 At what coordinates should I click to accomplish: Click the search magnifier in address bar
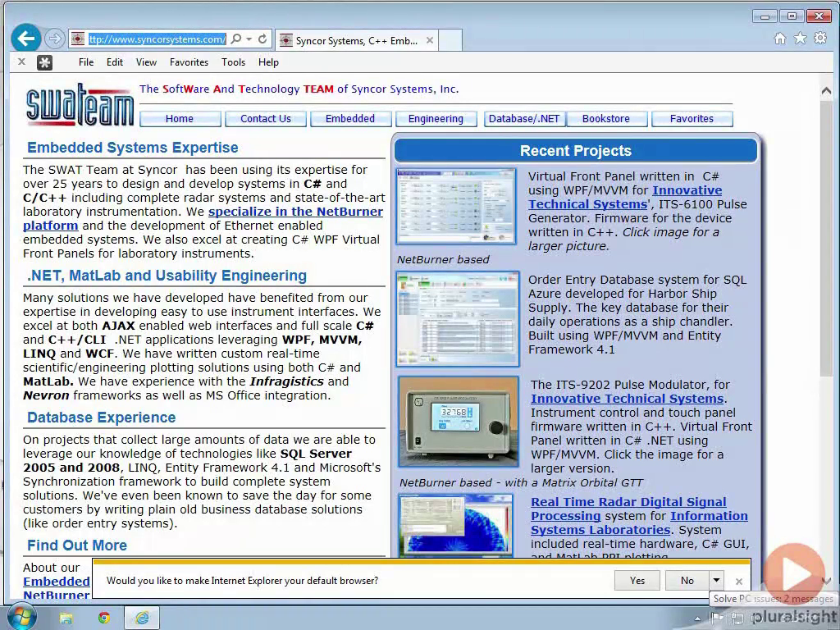(235, 39)
